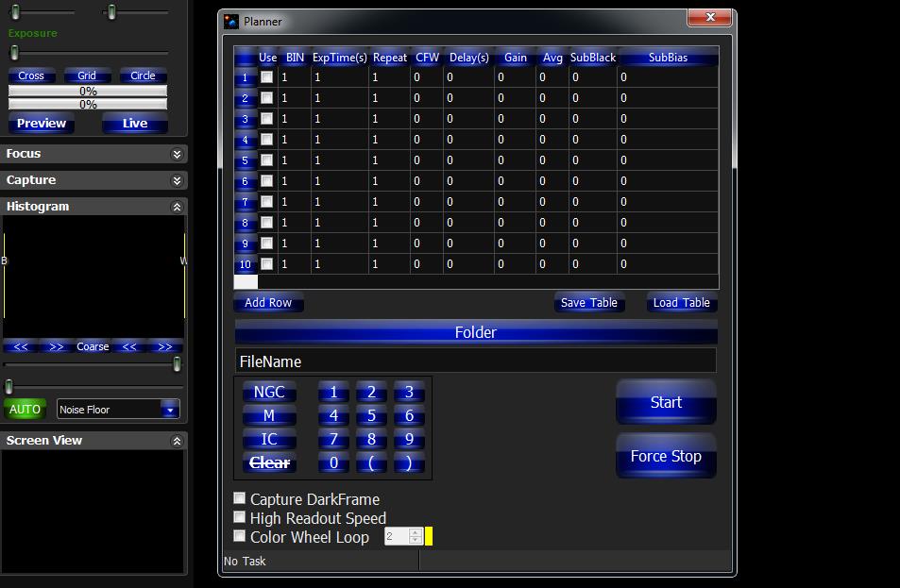The image size is (900, 588).
Task: Expand the Focus panel
Action: tap(177, 154)
